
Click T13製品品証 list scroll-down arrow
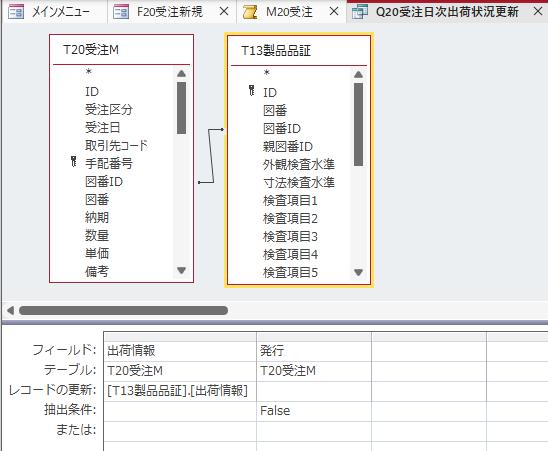pos(358,272)
